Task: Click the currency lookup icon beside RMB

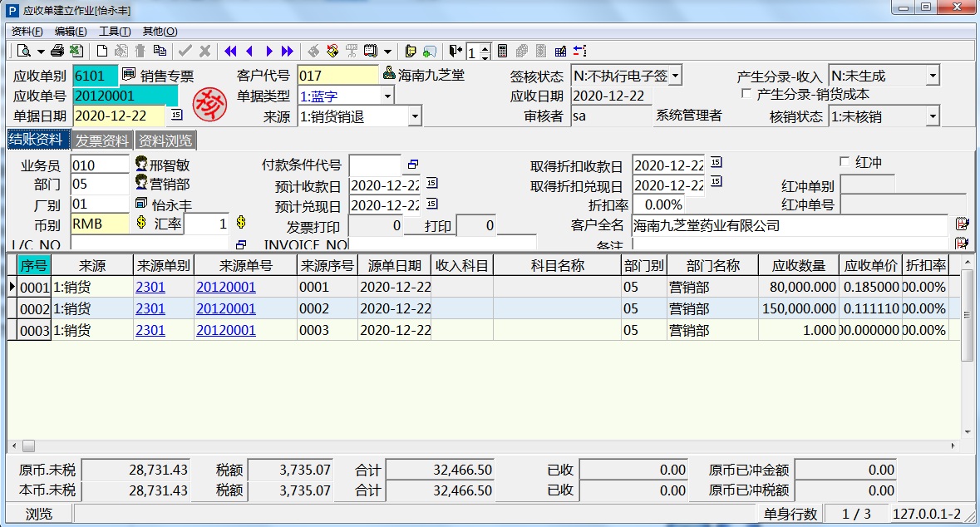Action: (141, 222)
